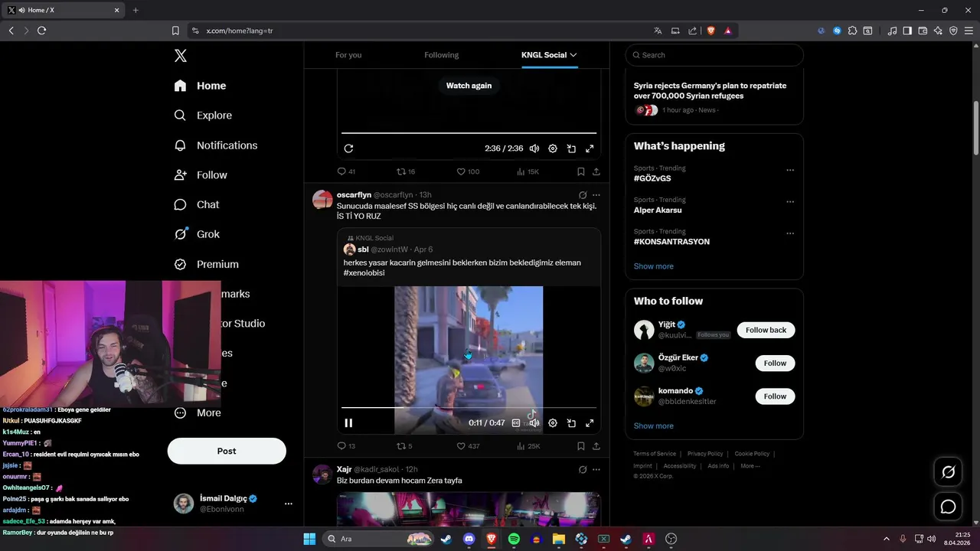Switch to the For you tab
This screenshot has width=980, height=551.
[348, 55]
